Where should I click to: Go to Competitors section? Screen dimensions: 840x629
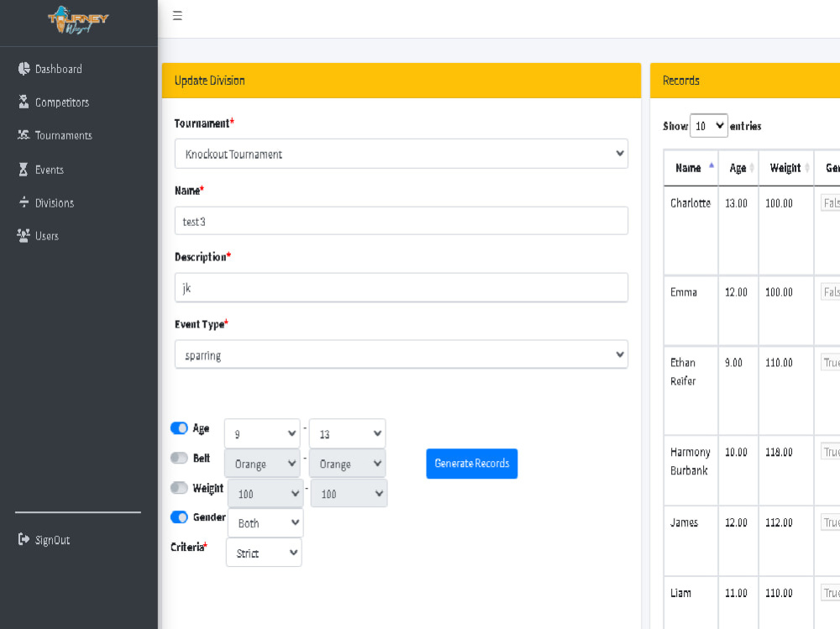point(62,102)
